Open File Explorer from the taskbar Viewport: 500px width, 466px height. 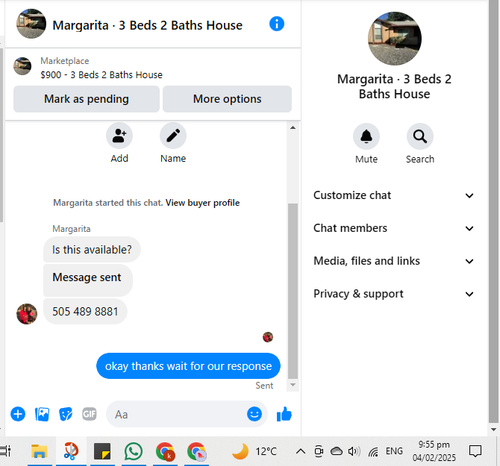click(39, 451)
